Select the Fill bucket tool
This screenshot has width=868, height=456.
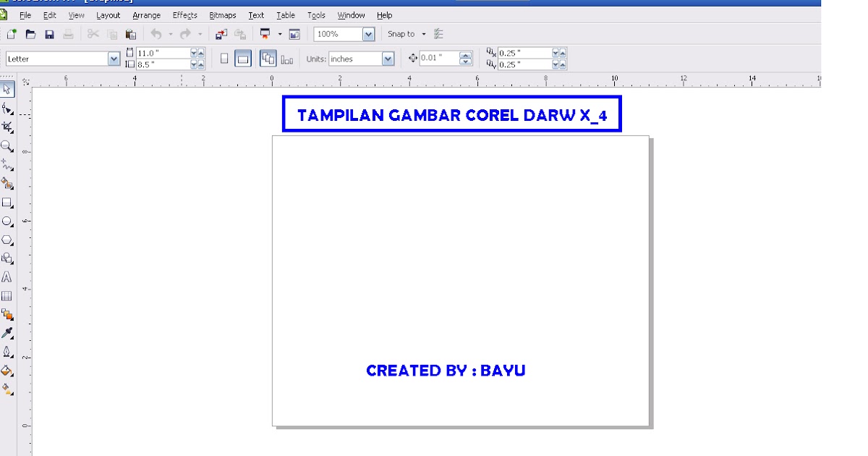[7, 371]
